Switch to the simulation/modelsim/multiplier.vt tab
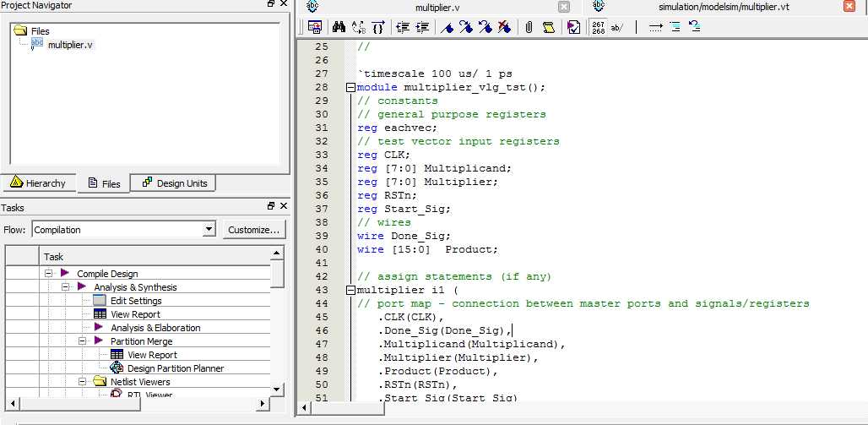 click(724, 8)
